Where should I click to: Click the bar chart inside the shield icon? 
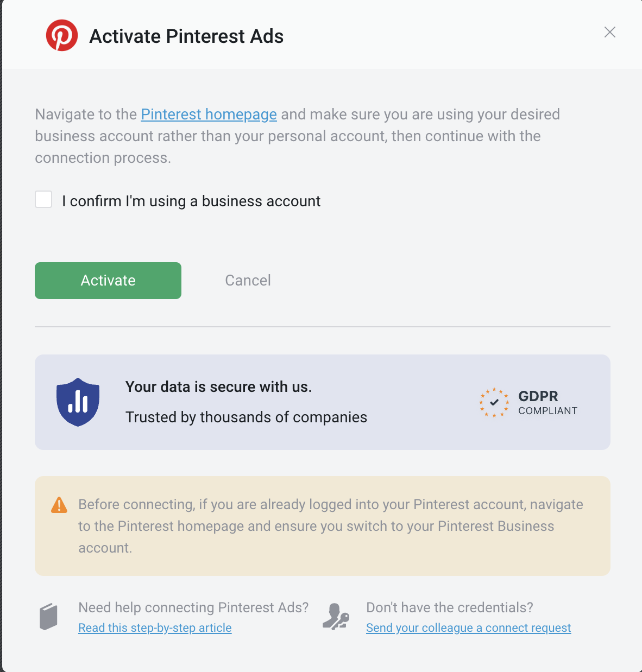pyautogui.click(x=78, y=402)
